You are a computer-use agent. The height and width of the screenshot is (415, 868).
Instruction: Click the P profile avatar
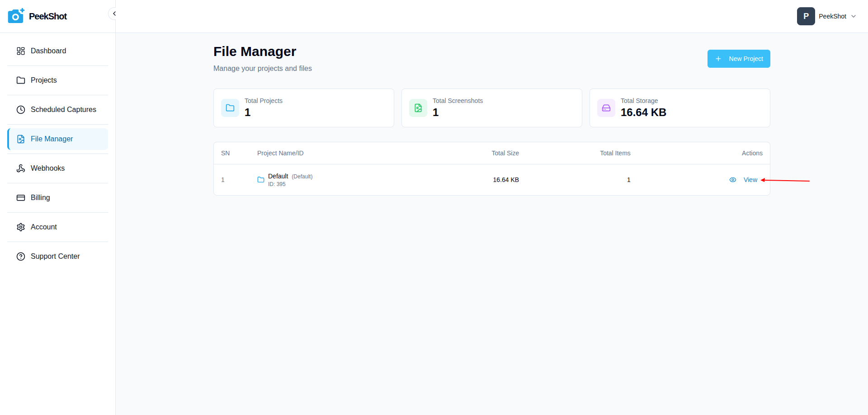tap(806, 16)
